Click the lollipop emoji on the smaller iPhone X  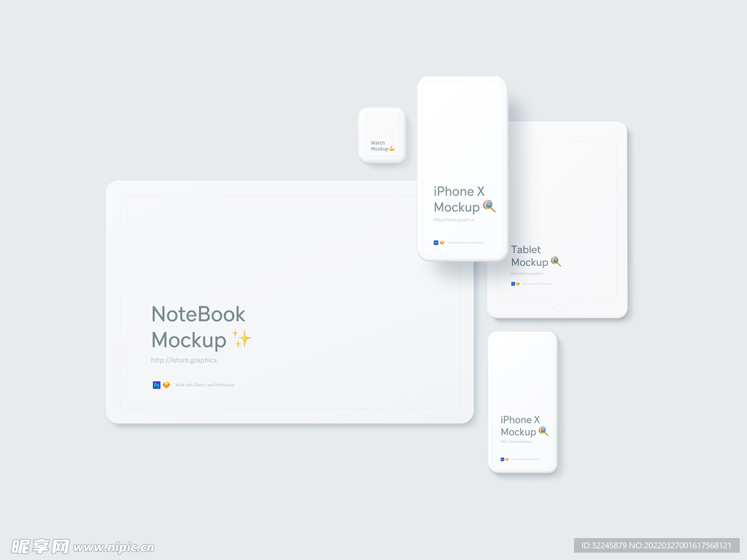pyautogui.click(x=543, y=431)
